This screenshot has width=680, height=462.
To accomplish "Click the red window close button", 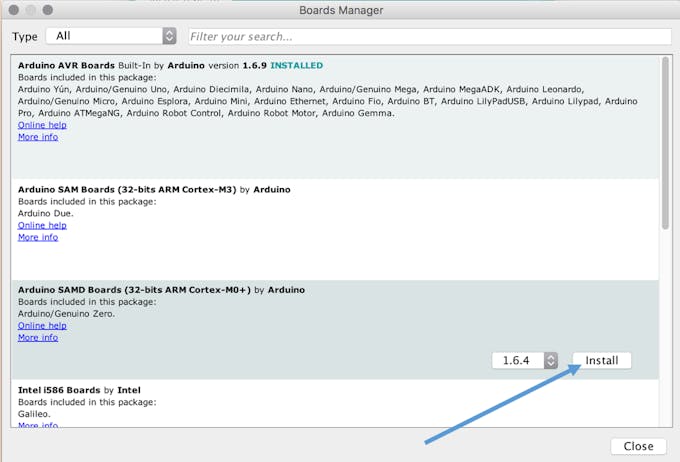I will (13, 10).
